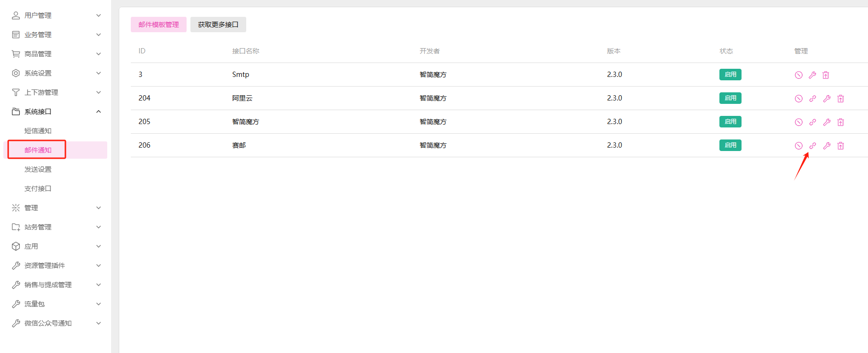This screenshot has width=868, height=353.
Task: Click the wrench config icon for Smtp
Action: point(812,75)
